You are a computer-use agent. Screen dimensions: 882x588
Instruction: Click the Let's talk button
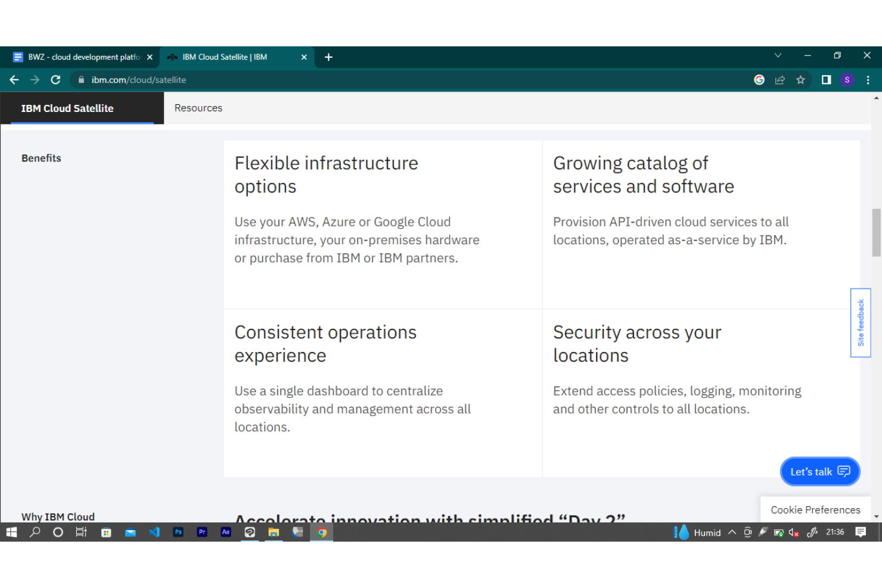point(819,471)
